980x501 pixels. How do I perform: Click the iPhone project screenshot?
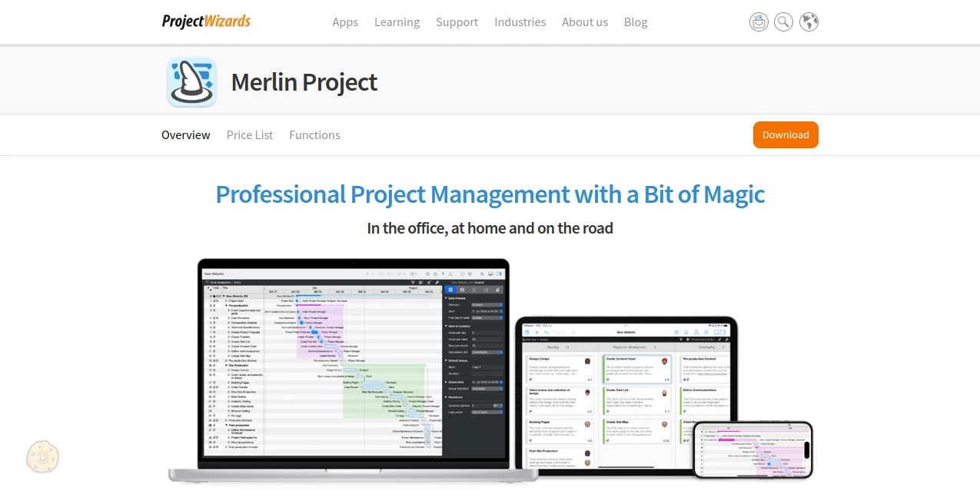point(752,450)
